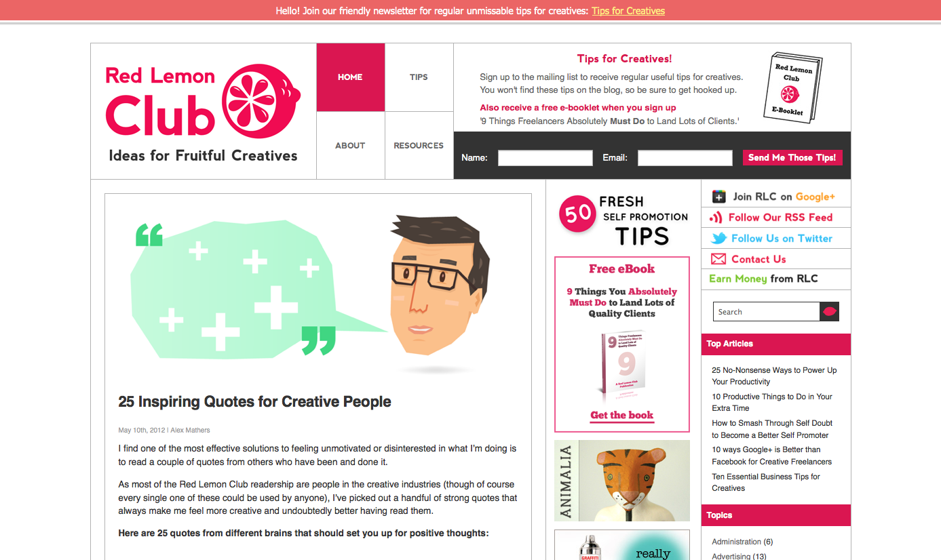Focus the sidebar Search box
941x560 pixels.
click(x=767, y=312)
